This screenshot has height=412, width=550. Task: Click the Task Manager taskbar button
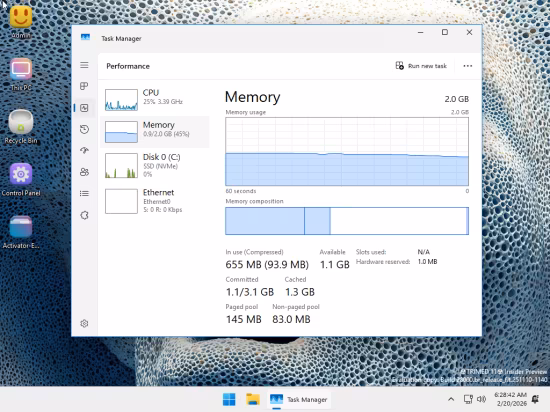tap(299, 399)
